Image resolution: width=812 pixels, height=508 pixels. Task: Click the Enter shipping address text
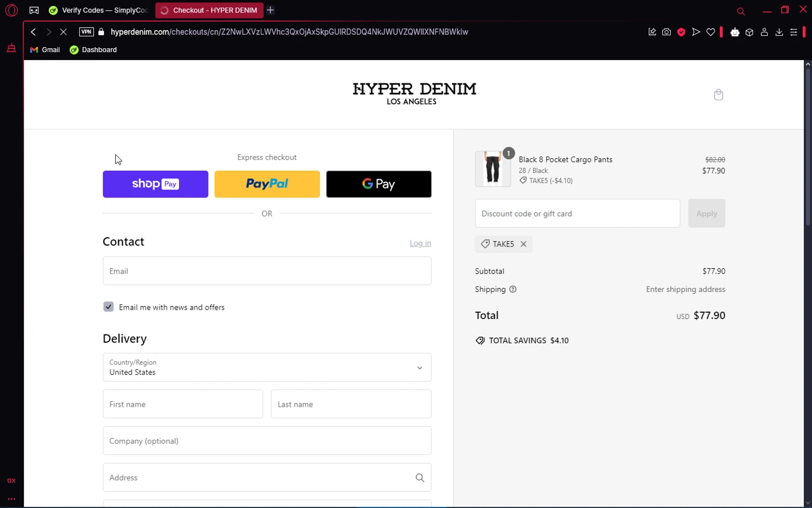coord(685,289)
